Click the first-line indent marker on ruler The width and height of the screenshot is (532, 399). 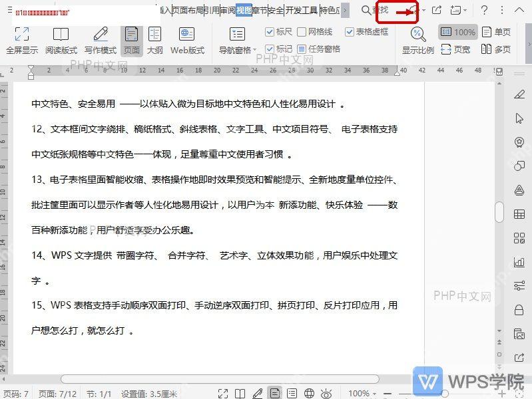(31, 68)
